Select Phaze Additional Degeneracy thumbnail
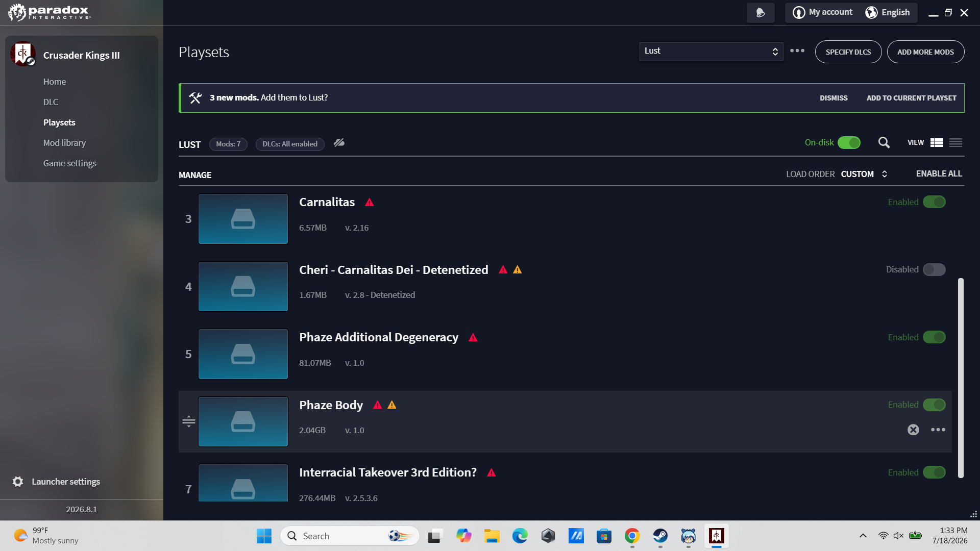Viewport: 980px width, 551px height. click(x=243, y=354)
